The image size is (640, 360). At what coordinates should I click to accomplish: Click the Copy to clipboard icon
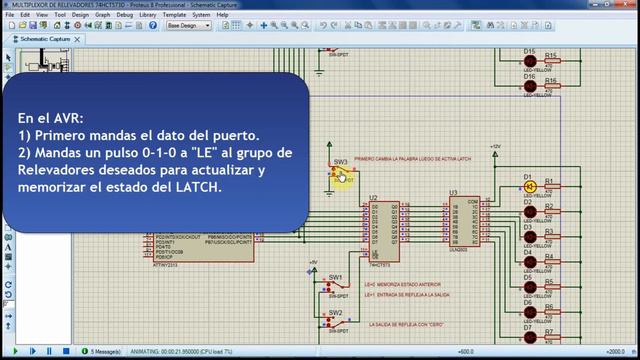(x=358, y=25)
